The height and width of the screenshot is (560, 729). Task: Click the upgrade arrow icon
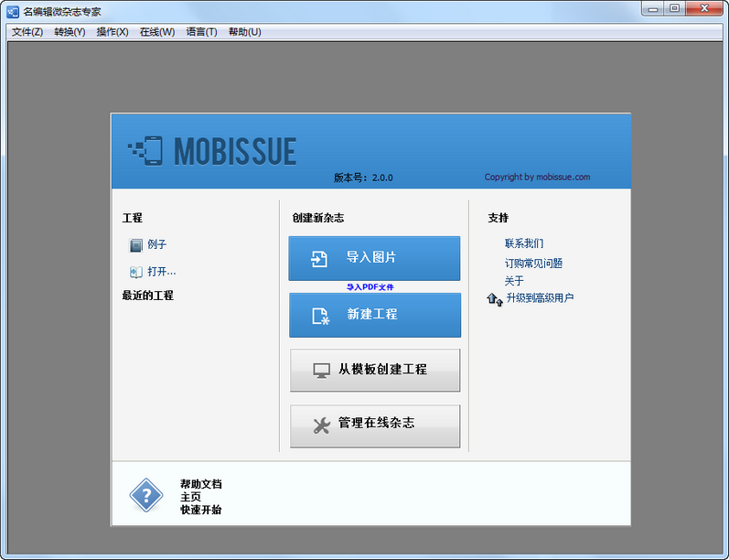(495, 298)
